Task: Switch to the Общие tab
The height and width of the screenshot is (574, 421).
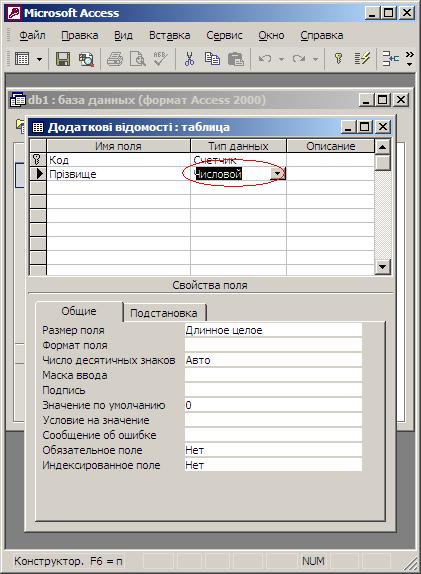Action: [x=79, y=311]
